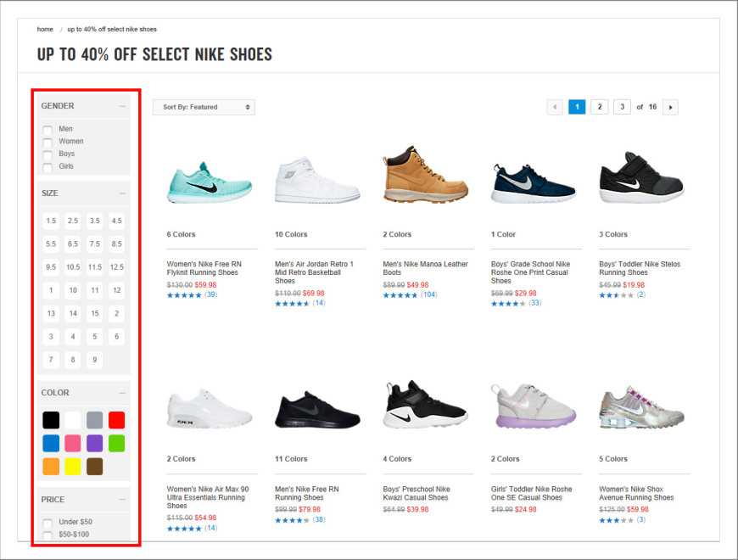Check the Girls gender filter
738x560 pixels.
(x=48, y=166)
